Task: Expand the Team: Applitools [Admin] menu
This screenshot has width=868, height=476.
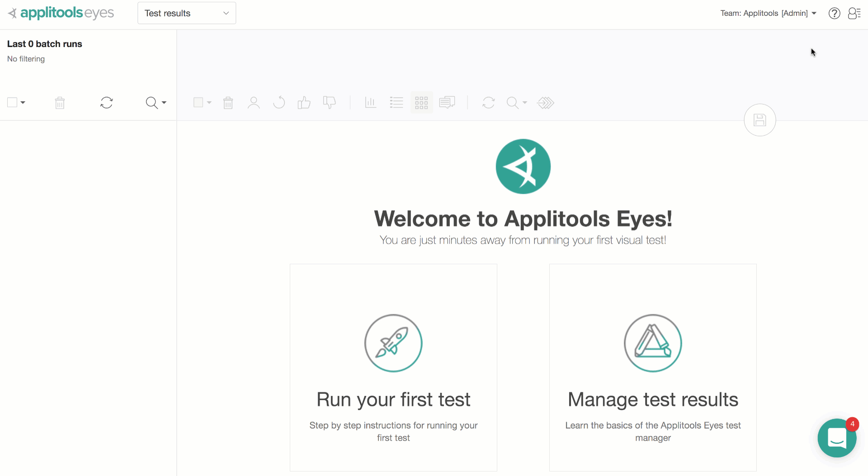Action: tap(768, 13)
